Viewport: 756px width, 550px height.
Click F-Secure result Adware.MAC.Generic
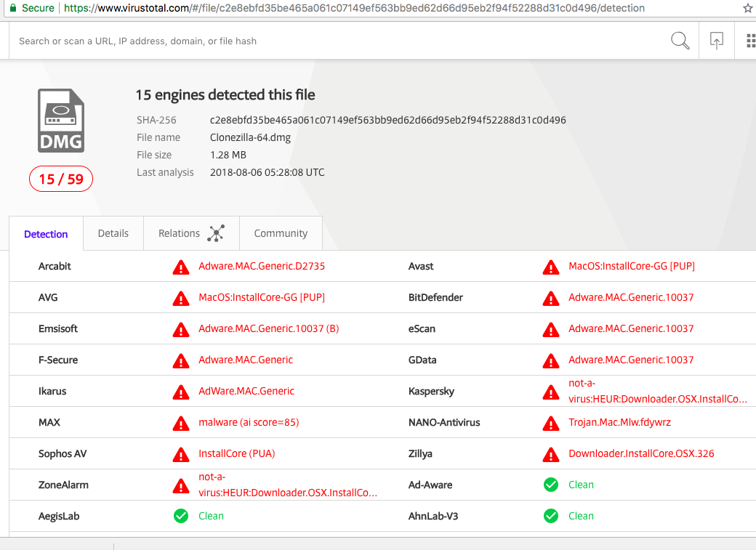pyautogui.click(x=246, y=360)
